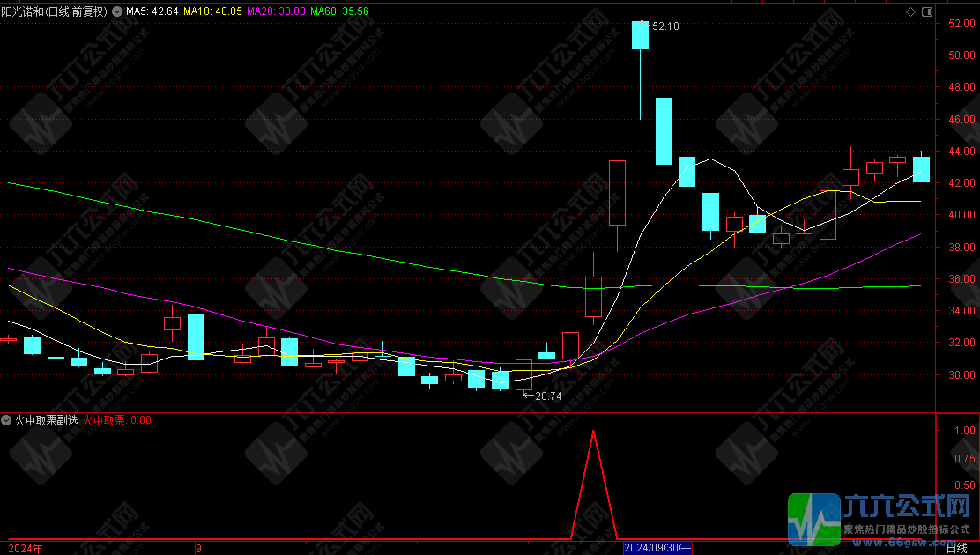
Task: Select the green MA60 indicator label
Action: point(340,11)
